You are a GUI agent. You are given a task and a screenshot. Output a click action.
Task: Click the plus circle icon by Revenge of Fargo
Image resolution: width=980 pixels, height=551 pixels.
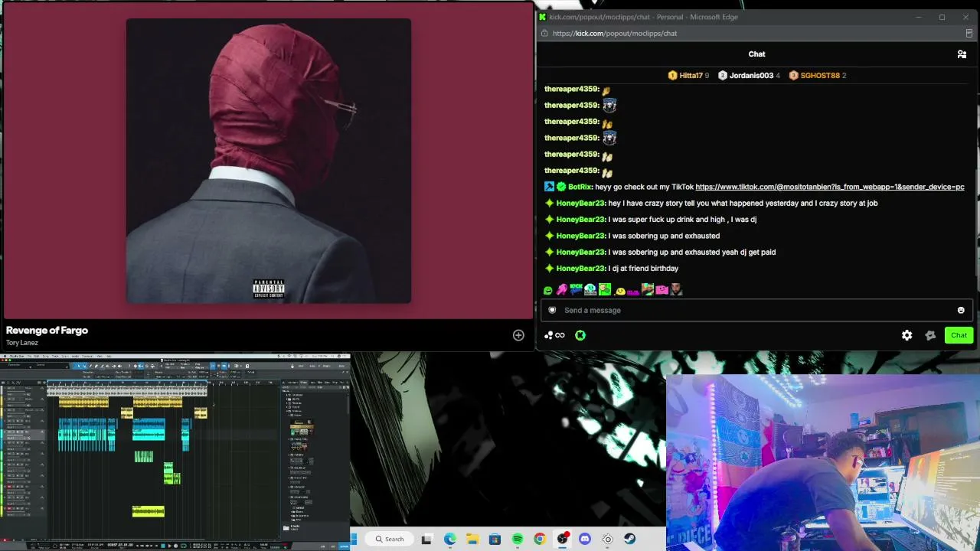click(x=518, y=335)
